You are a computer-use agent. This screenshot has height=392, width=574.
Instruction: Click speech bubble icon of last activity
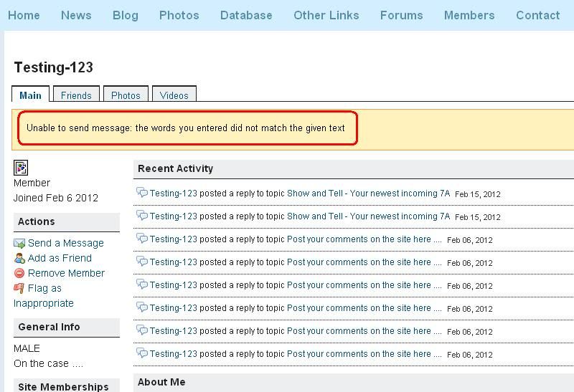(x=142, y=354)
